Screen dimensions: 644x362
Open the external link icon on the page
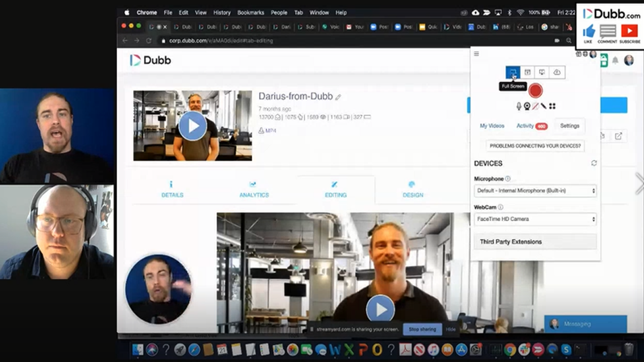tap(618, 136)
